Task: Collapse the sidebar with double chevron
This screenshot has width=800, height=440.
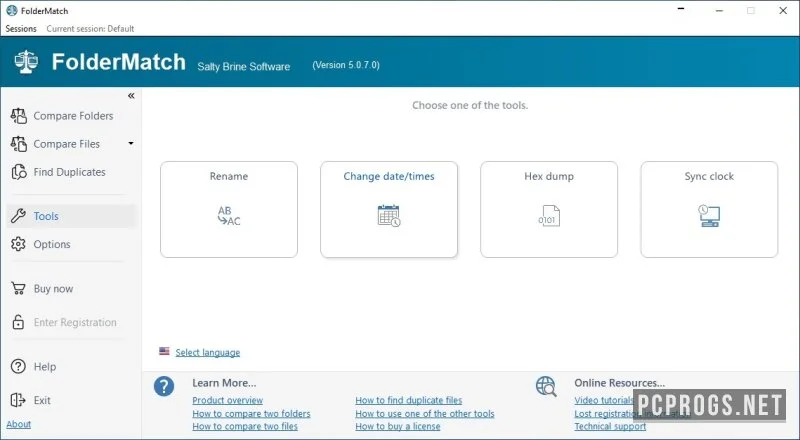Action: coord(131,95)
